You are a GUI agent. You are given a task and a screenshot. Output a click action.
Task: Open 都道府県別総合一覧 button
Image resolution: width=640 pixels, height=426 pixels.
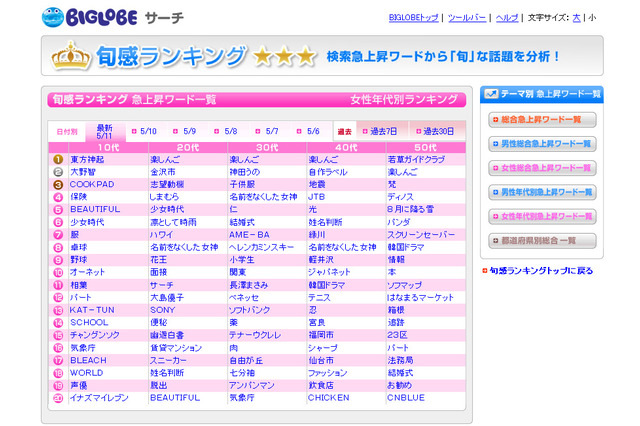542,240
